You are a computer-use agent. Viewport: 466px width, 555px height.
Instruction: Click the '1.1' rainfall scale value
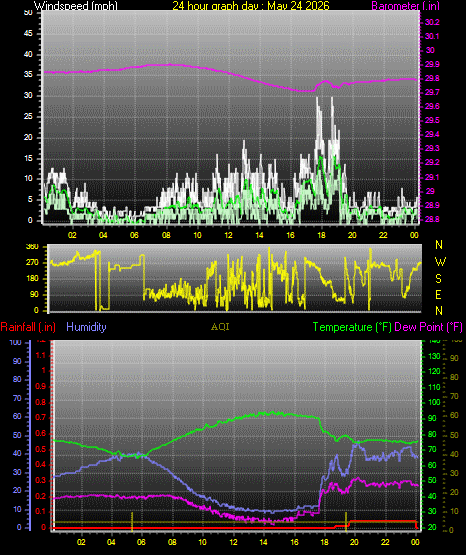[41, 355]
